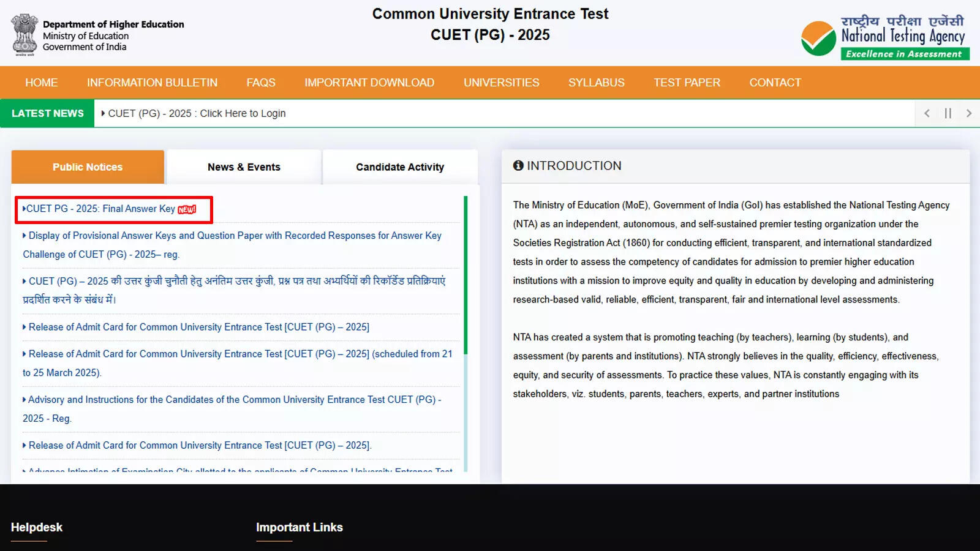Click the 'Click Here to Login' news link
This screenshot has height=551, width=980.
point(243,113)
